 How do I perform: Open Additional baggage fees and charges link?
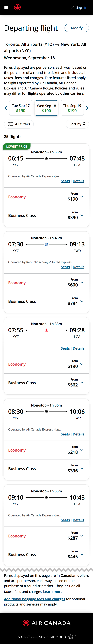point(34,599)
